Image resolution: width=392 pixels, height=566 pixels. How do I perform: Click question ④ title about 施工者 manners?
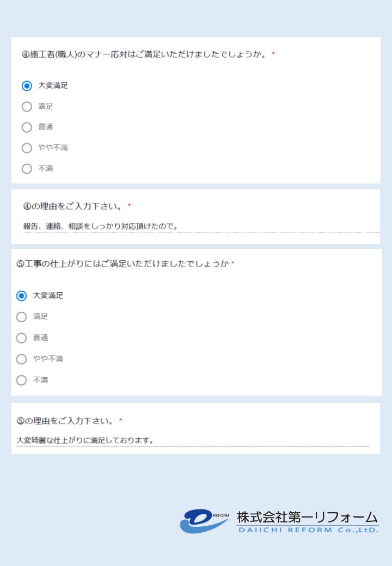144,54
